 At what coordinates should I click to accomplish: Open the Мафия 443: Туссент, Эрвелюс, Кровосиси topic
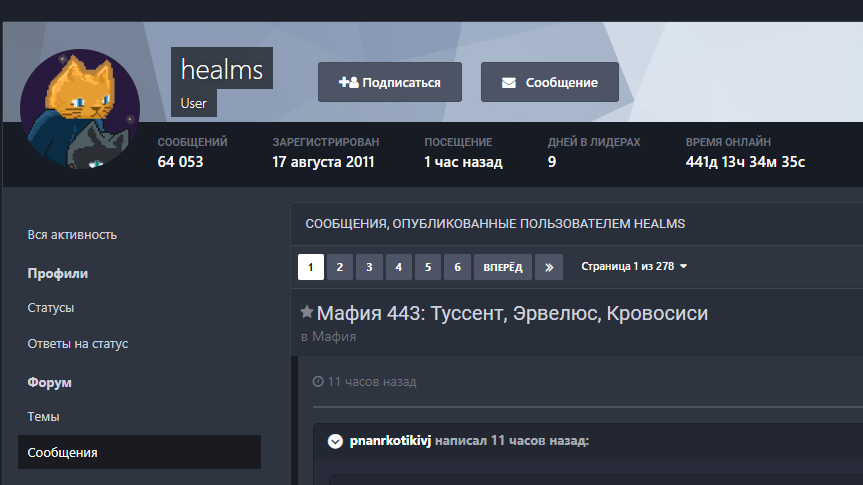click(x=512, y=313)
